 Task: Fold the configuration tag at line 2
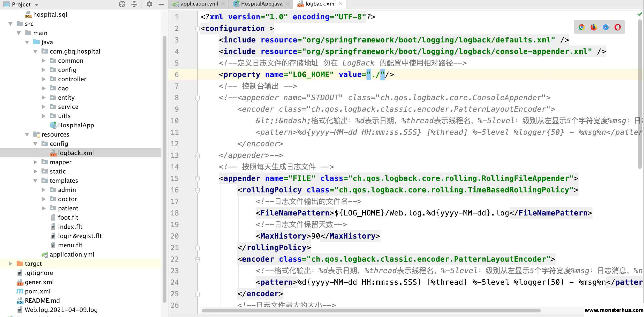point(197,29)
